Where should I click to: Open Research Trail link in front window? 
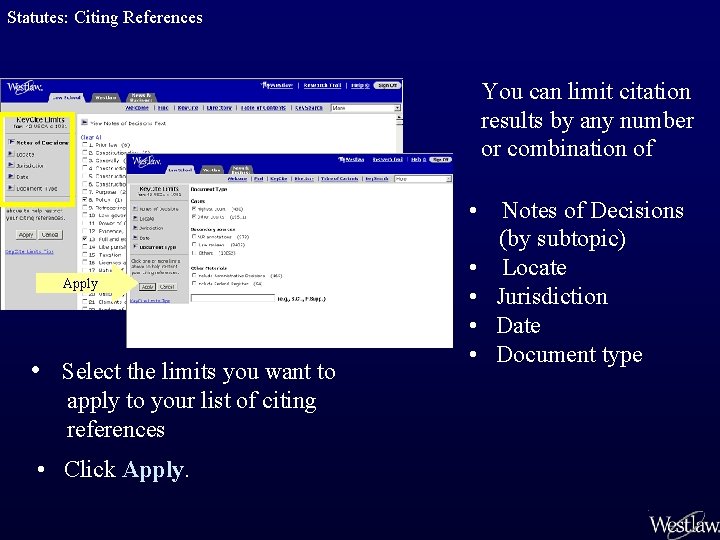(x=388, y=159)
